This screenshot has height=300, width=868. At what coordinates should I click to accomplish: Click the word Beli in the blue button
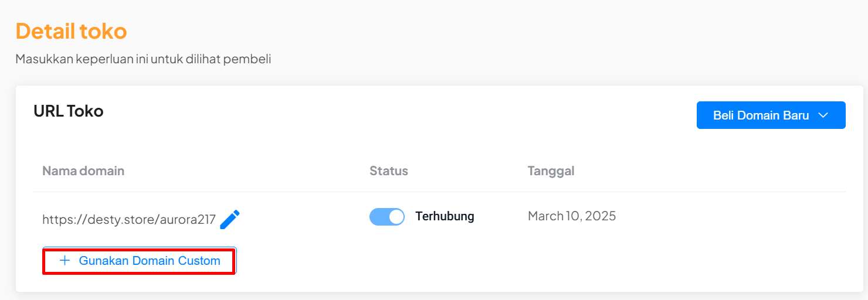pyautogui.click(x=724, y=115)
